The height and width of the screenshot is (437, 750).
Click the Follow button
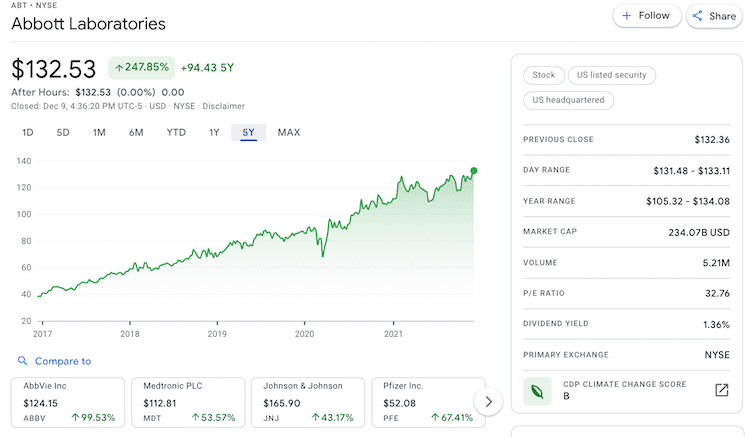tap(647, 16)
